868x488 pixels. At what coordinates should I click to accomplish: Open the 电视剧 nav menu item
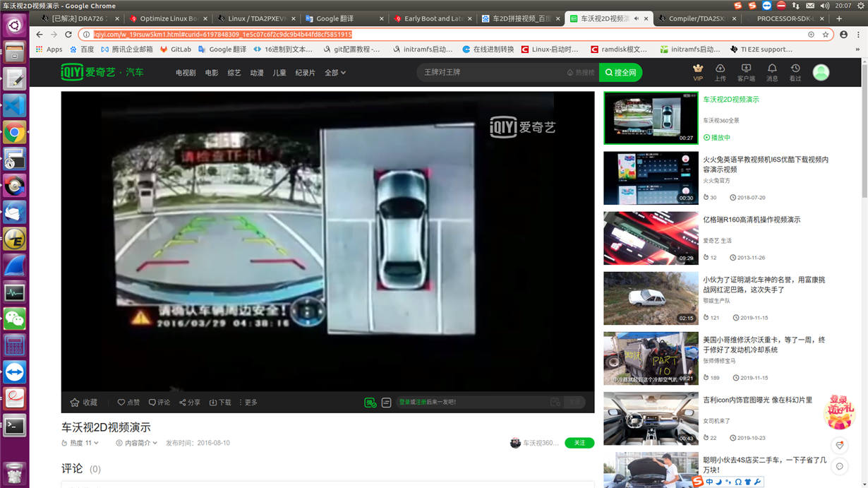186,73
